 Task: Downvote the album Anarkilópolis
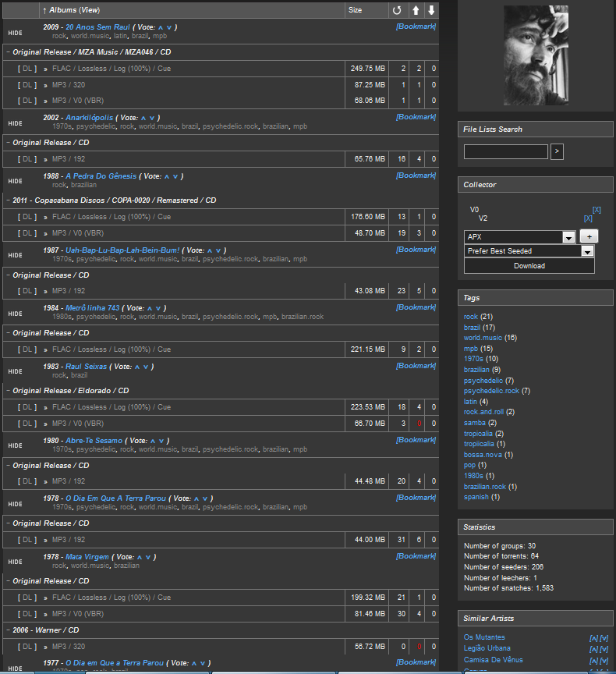(152, 119)
